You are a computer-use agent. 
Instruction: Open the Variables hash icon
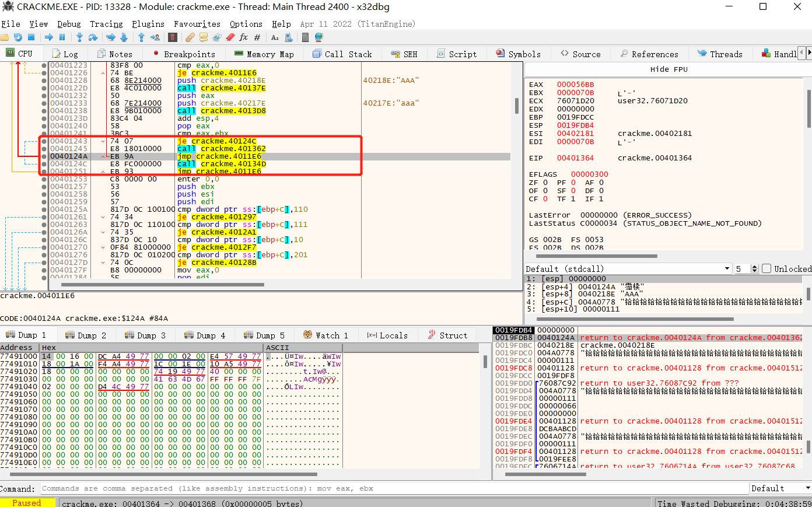click(x=257, y=37)
